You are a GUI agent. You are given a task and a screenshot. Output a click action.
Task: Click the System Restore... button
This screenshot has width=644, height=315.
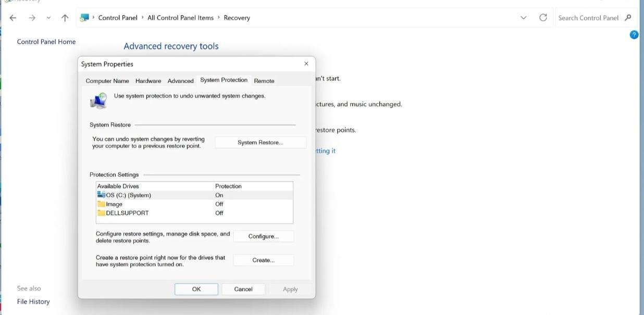click(260, 143)
